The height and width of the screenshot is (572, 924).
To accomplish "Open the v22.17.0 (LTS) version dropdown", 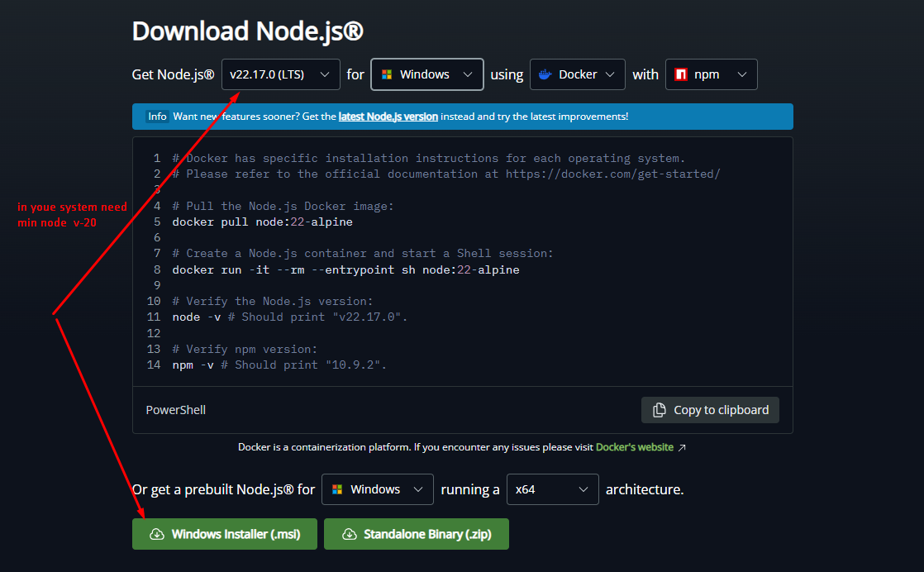I will coord(280,74).
